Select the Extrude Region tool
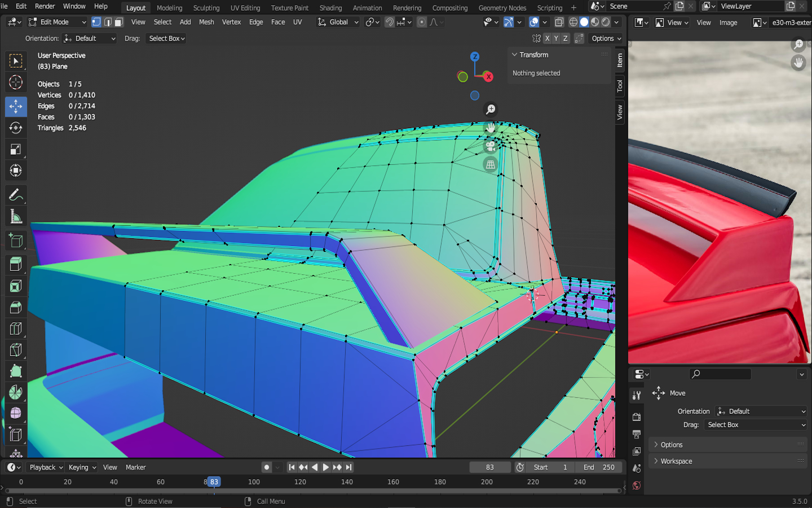812x508 pixels. coord(16,264)
